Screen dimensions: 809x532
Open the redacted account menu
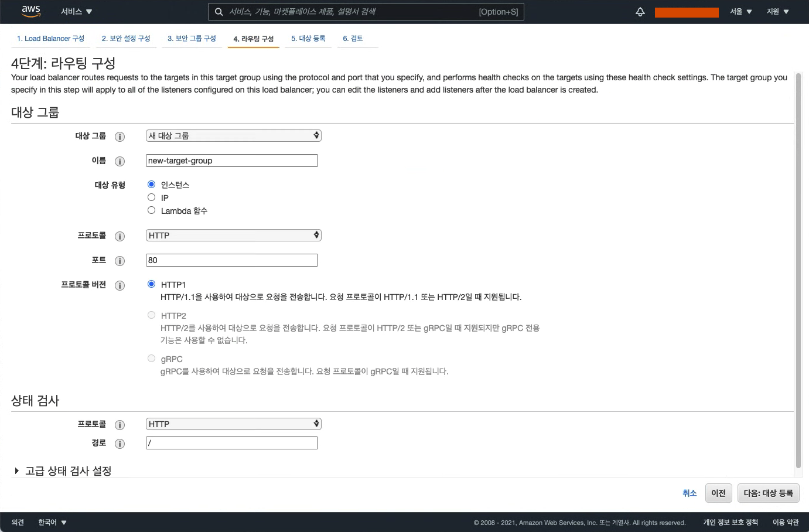tap(687, 12)
